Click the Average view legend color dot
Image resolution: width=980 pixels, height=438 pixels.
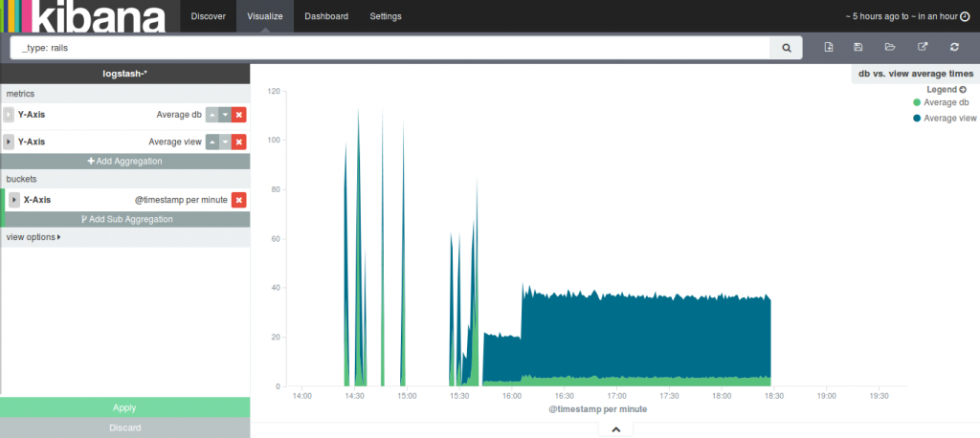[x=917, y=119]
